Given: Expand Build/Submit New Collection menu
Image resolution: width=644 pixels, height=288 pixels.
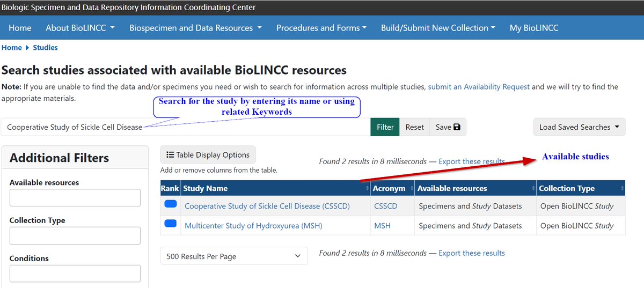Looking at the screenshot, I should point(438,28).
